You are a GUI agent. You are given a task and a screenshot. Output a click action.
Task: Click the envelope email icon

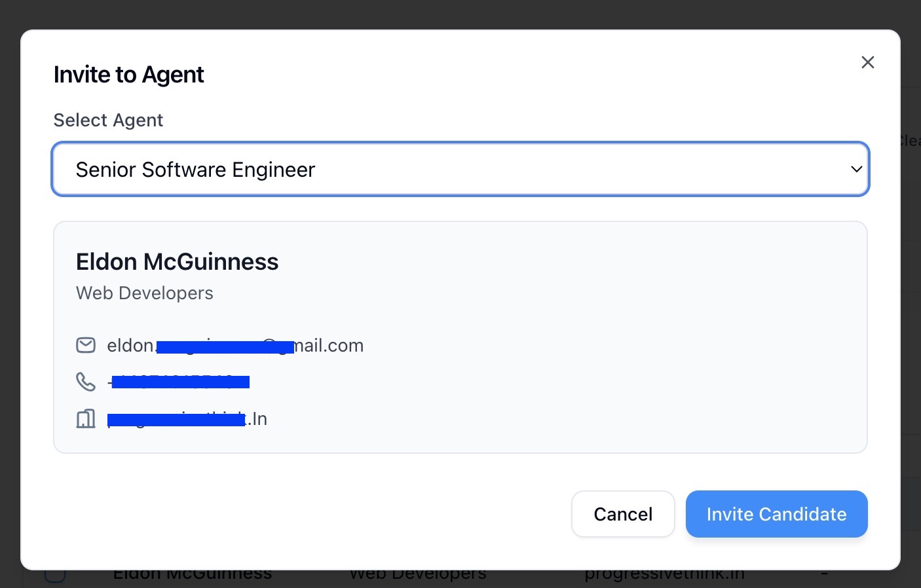tap(86, 345)
